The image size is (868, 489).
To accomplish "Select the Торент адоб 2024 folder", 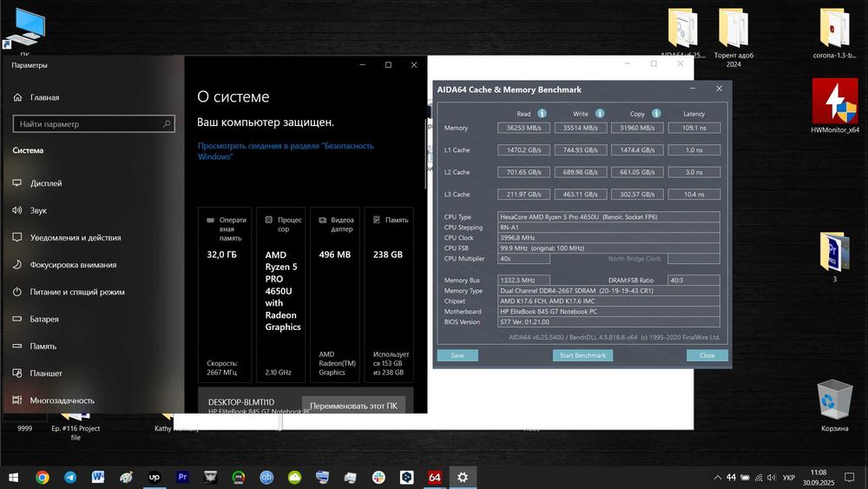I will [733, 37].
